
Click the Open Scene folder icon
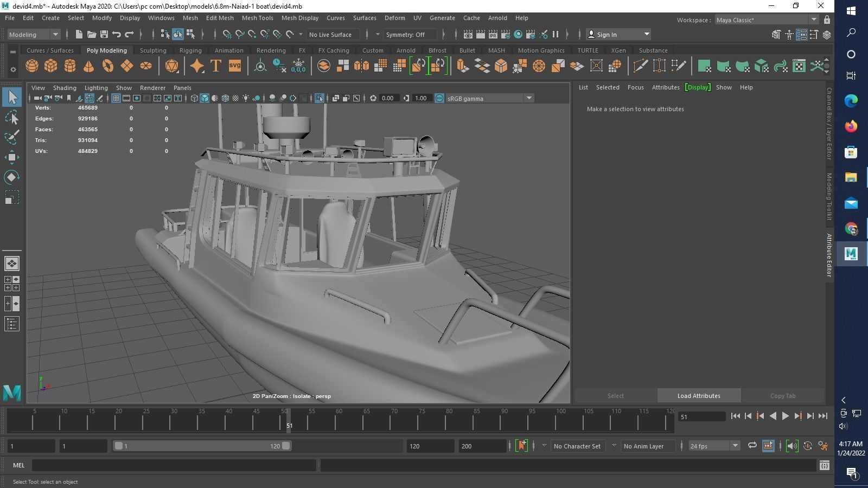[91, 34]
